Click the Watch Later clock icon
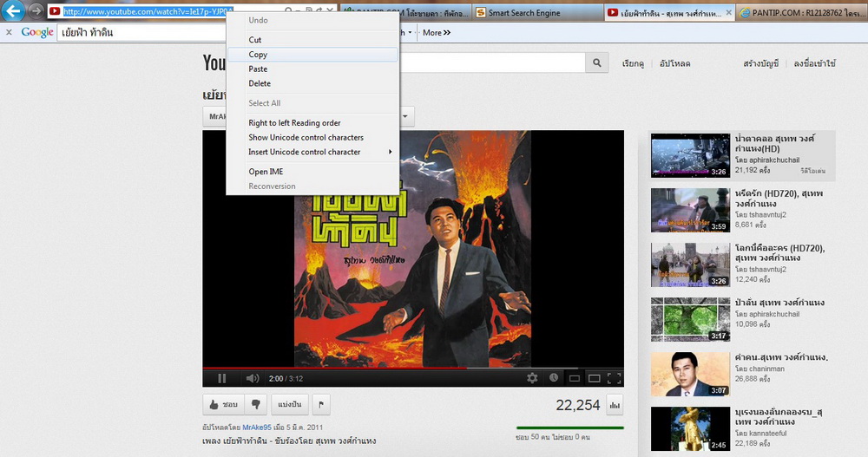Image resolution: width=868 pixels, height=457 pixels. tap(554, 377)
